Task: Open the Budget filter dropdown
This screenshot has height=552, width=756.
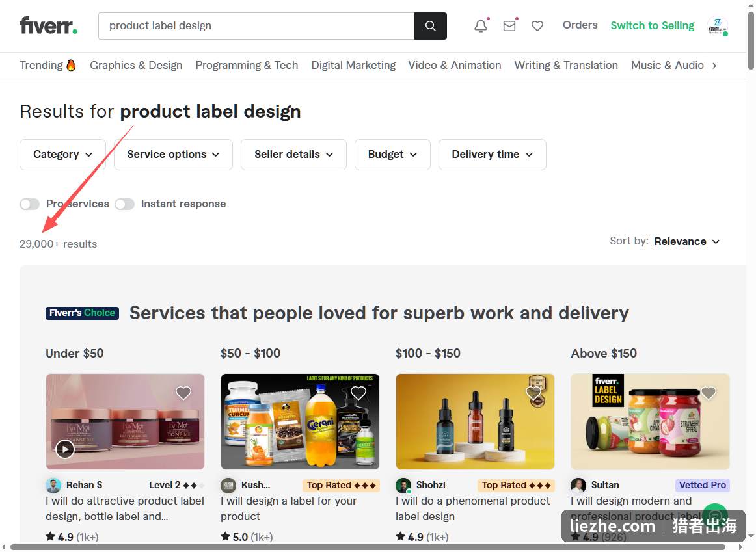Action: pos(392,155)
